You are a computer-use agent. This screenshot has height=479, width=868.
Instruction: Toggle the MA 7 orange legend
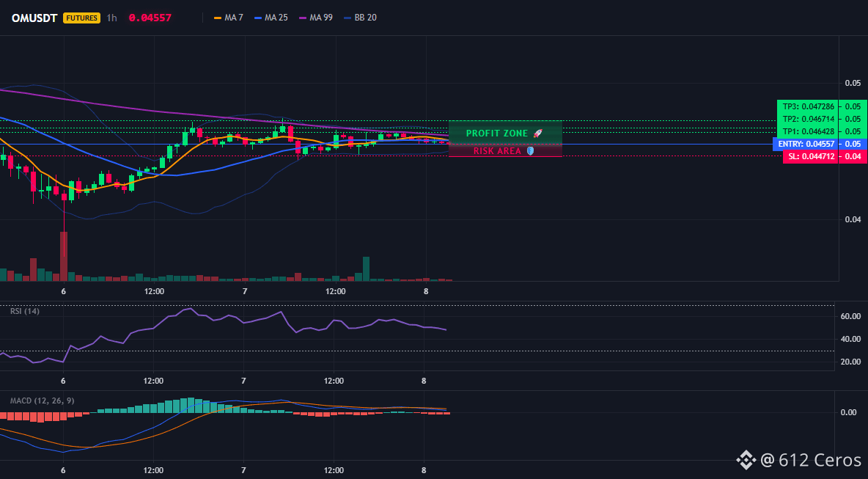228,18
